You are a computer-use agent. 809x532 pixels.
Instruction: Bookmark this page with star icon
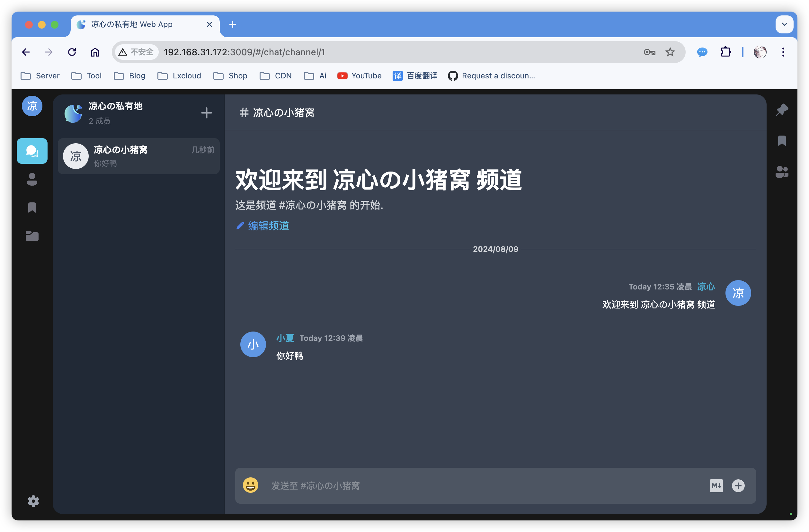(x=670, y=52)
